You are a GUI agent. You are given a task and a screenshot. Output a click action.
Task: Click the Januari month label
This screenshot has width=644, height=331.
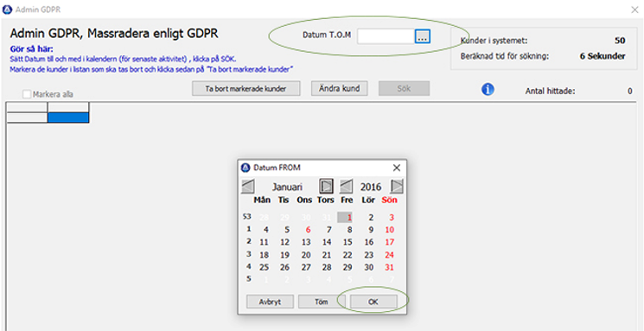coord(287,188)
